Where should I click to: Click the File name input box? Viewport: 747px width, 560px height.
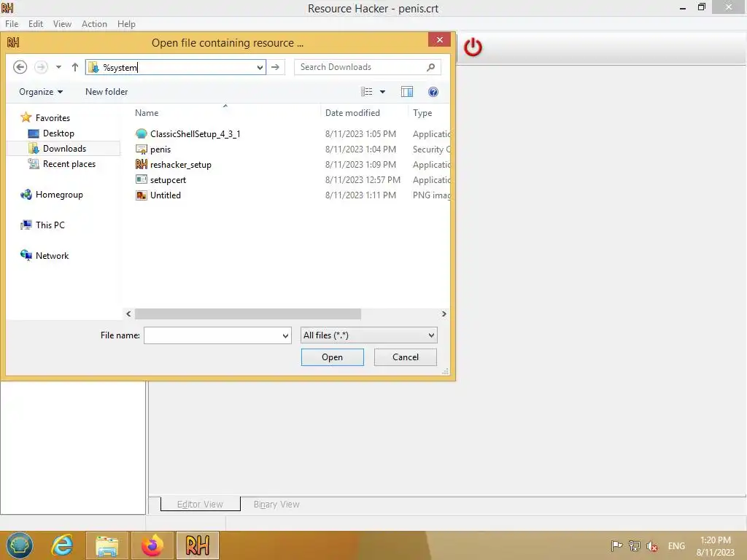click(212, 335)
